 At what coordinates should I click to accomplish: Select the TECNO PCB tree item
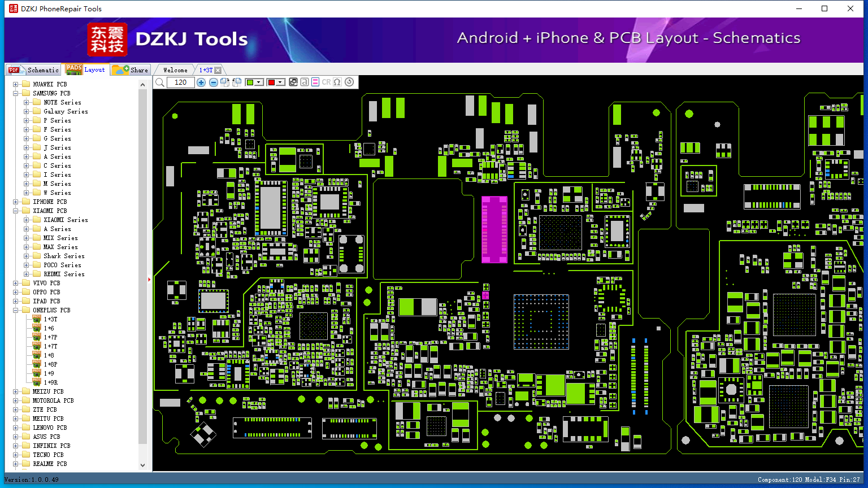[x=48, y=455]
